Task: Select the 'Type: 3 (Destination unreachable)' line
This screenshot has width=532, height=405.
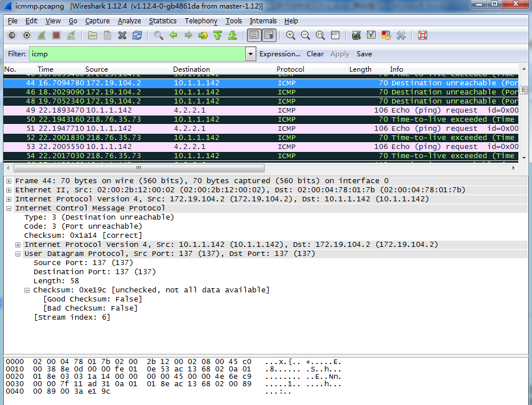Action: pyautogui.click(x=99, y=217)
